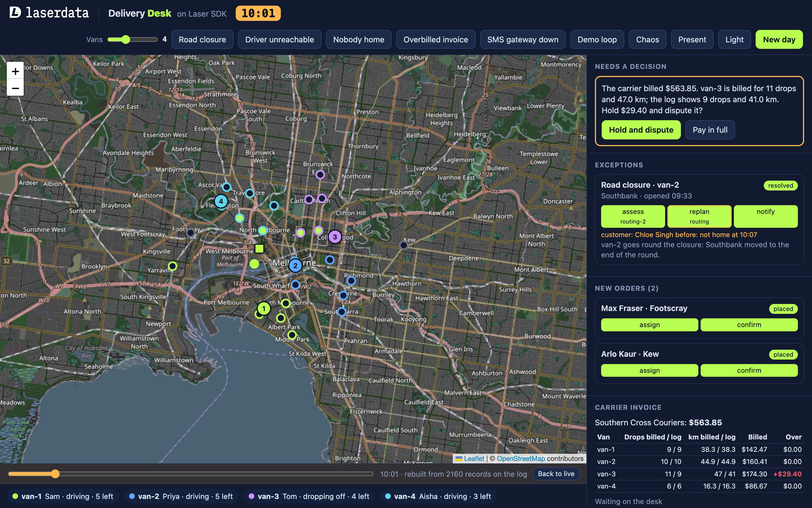Click confirm for Max Fraser order

[x=749, y=325]
